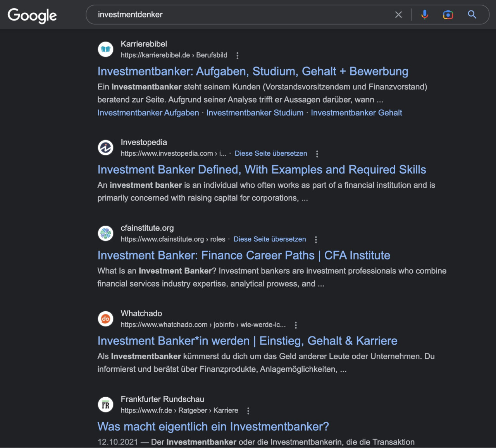
Task: Click the magnifying glass search button
Action: point(472,15)
